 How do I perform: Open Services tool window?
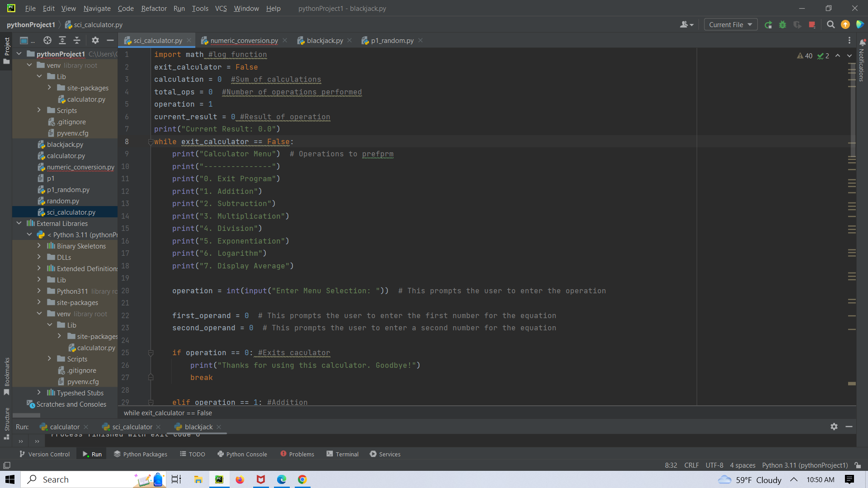385,454
